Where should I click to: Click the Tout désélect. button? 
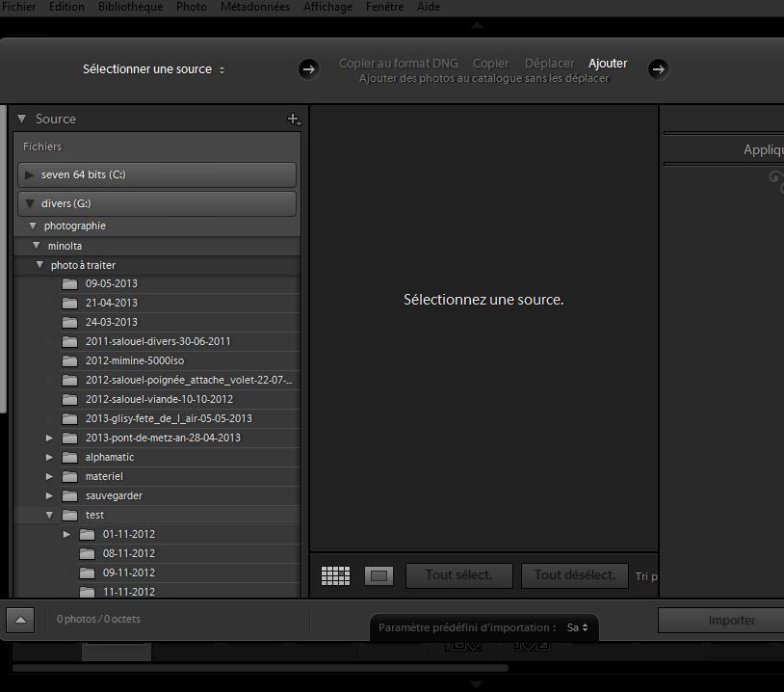(x=574, y=575)
